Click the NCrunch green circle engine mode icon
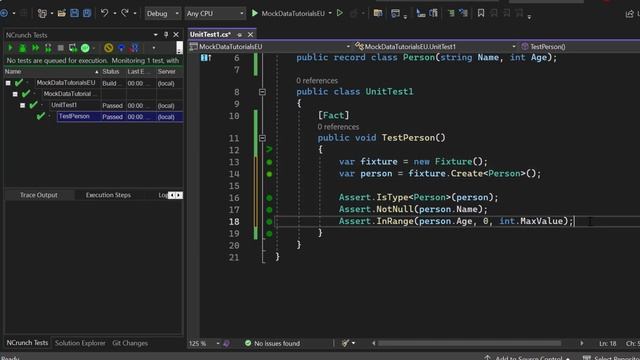Viewport: 640px width, 360px height. [x=85, y=48]
